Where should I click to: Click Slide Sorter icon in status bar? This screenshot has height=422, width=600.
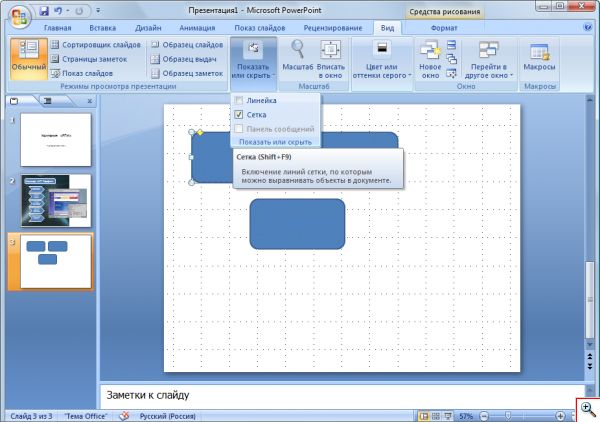point(435,416)
